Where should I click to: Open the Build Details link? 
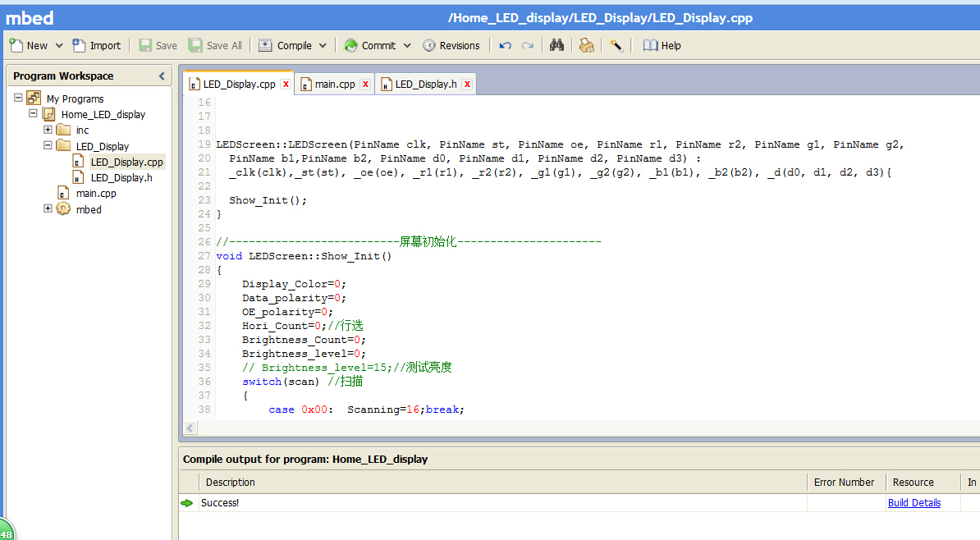pyautogui.click(x=914, y=502)
